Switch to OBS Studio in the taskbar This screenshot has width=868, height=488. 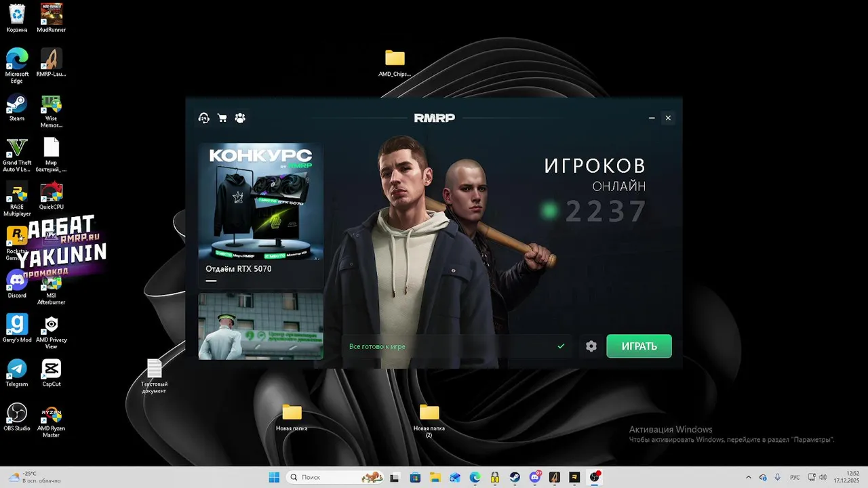pyautogui.click(x=595, y=477)
